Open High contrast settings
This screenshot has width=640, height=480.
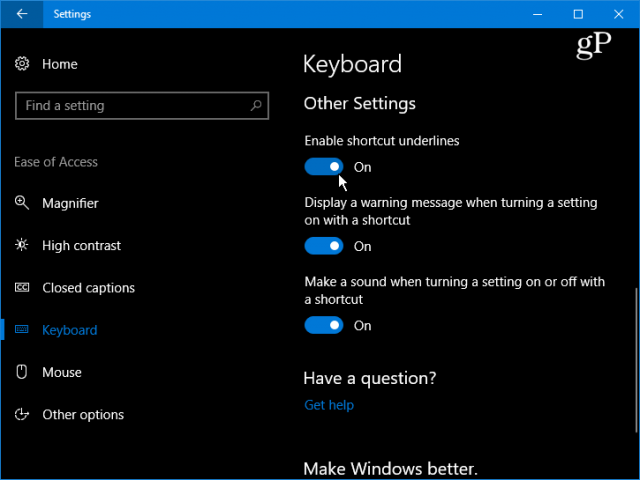81,245
